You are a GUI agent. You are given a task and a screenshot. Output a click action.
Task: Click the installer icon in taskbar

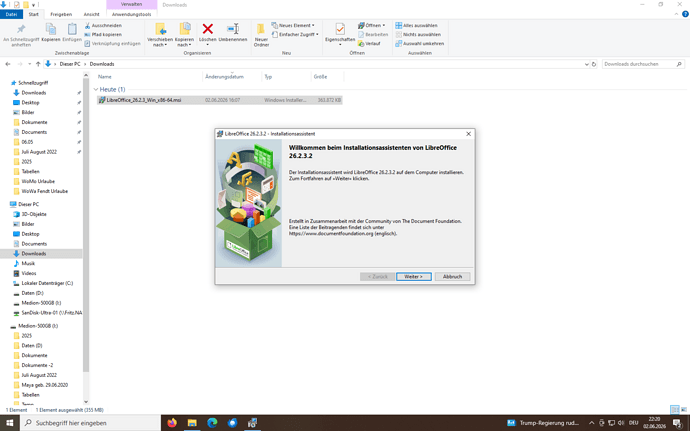click(252, 423)
